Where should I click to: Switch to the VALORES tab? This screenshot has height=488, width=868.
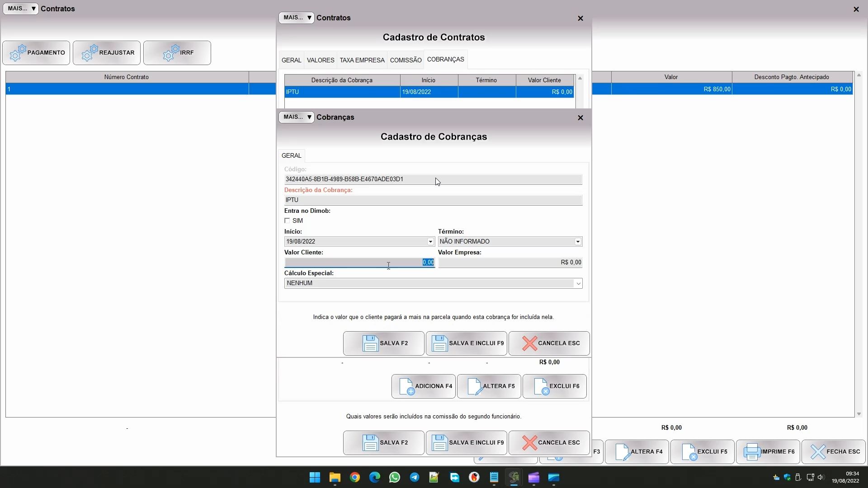point(321,60)
